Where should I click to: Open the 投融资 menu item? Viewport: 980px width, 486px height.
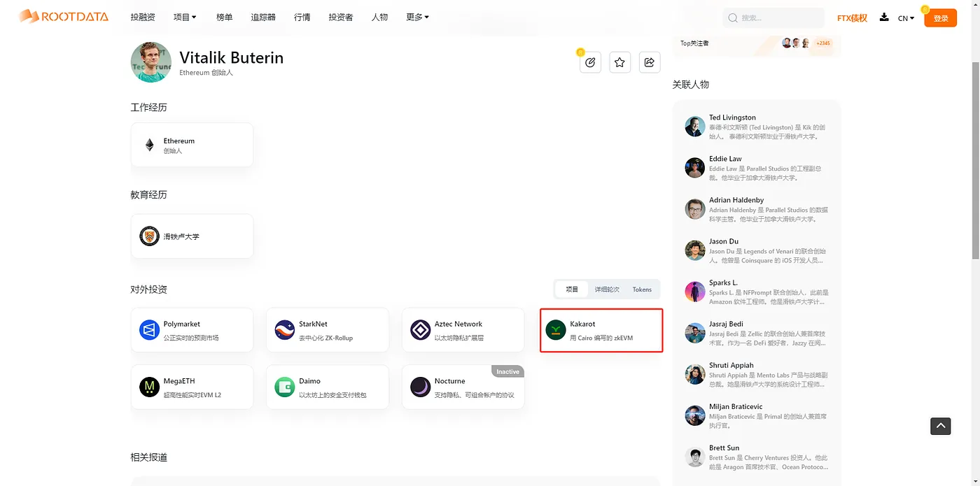click(x=143, y=17)
